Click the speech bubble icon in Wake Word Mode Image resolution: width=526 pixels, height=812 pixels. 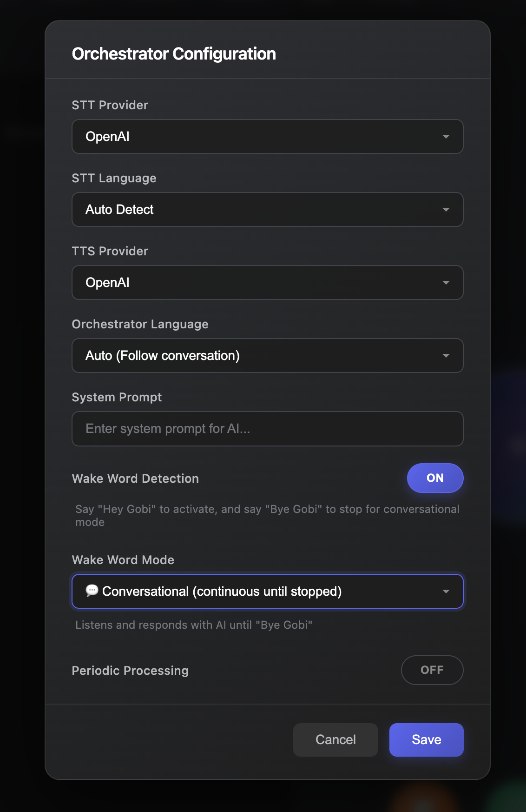coord(92,591)
